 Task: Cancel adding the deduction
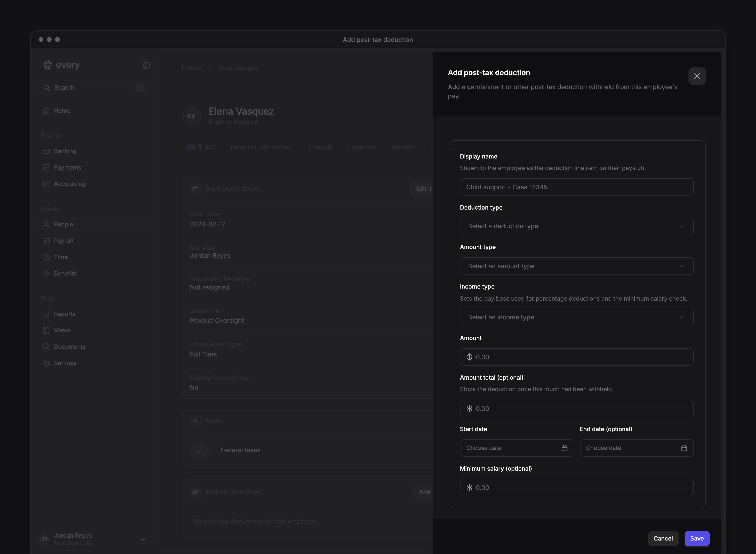(x=663, y=539)
